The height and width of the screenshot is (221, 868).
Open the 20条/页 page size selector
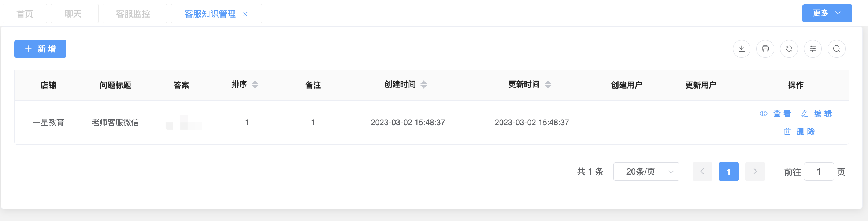(646, 172)
